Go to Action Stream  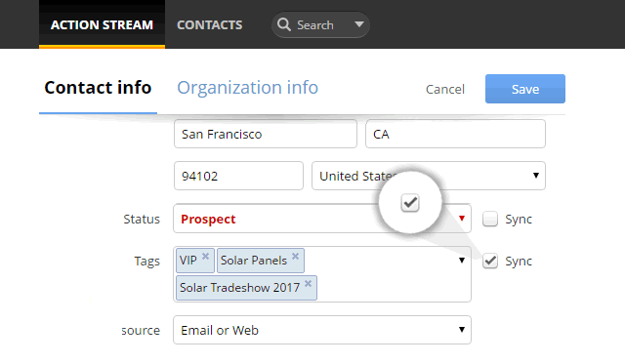102,24
